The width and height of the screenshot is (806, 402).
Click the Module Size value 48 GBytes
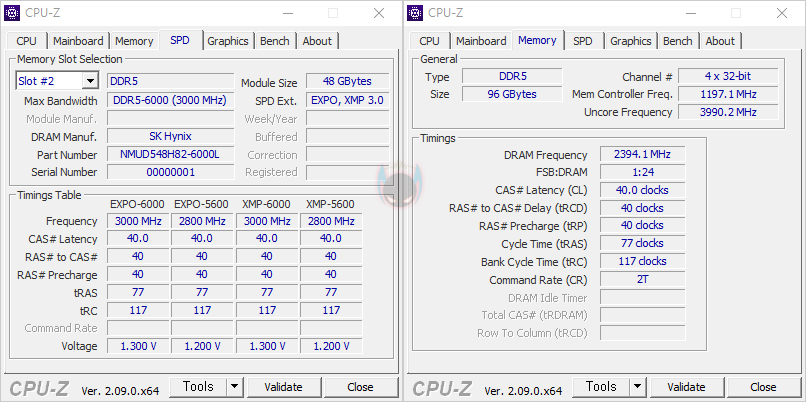coord(347,81)
